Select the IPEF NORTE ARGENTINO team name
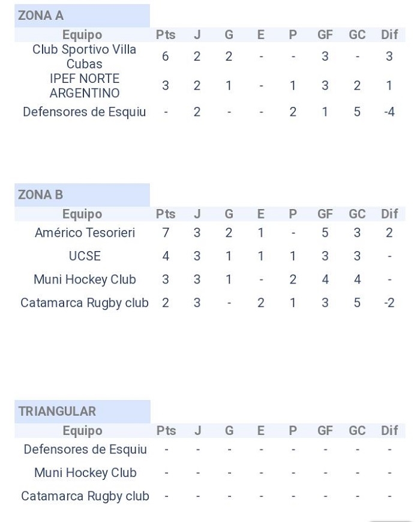 pyautogui.click(x=85, y=86)
